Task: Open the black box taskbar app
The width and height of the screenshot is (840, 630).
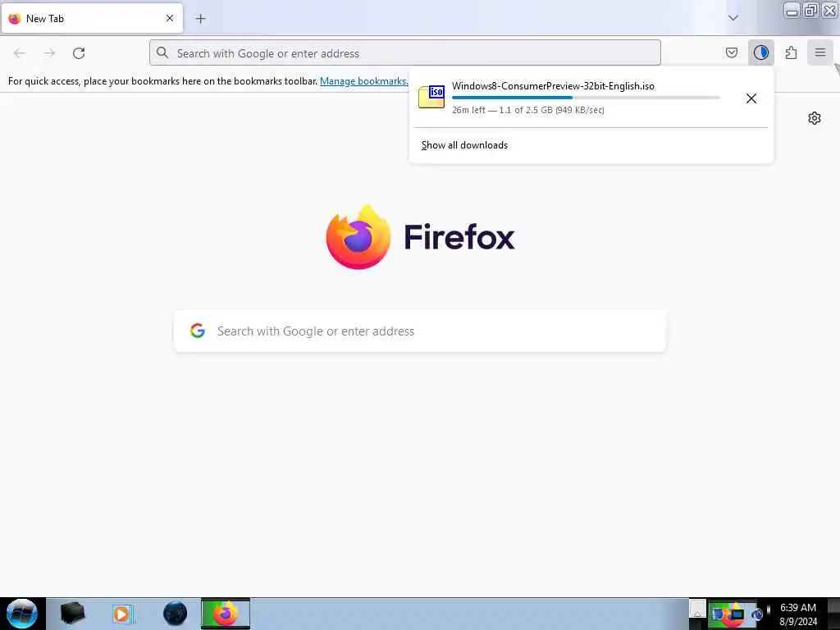Action: [x=73, y=614]
